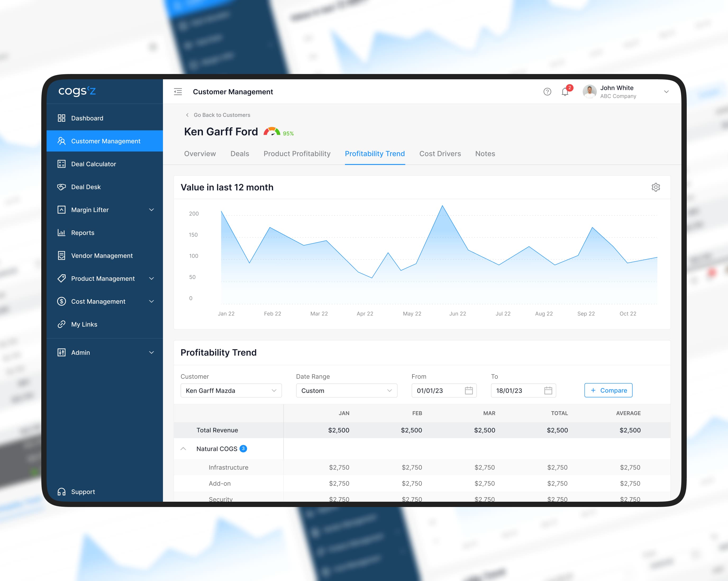Collapse the sidebar with hamburger icon
Image resolution: width=728 pixels, height=581 pixels.
pos(178,92)
